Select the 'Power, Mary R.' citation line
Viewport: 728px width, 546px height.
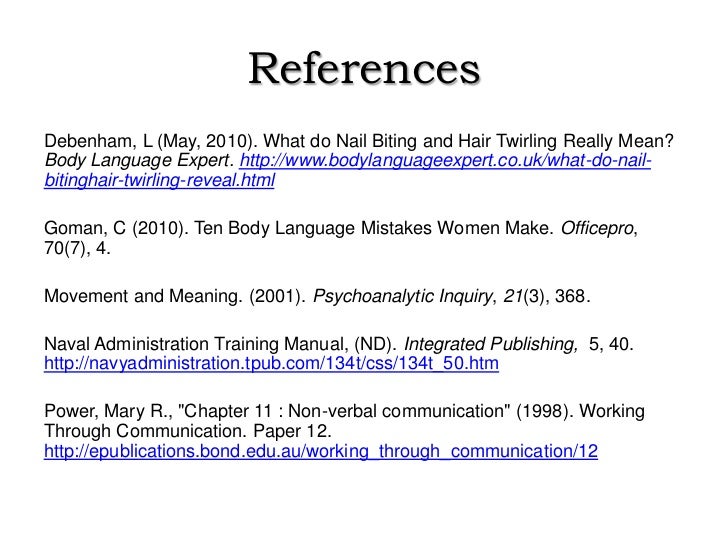click(344, 411)
